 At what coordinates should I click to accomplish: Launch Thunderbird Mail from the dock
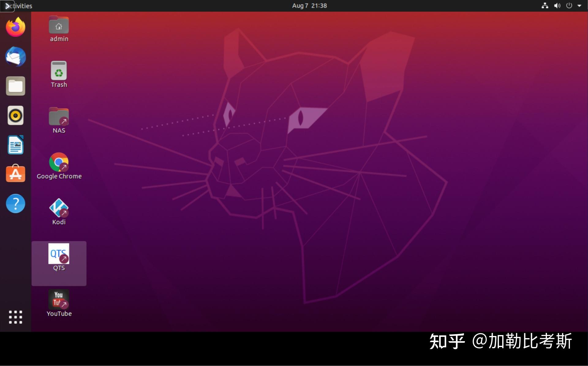click(x=15, y=57)
